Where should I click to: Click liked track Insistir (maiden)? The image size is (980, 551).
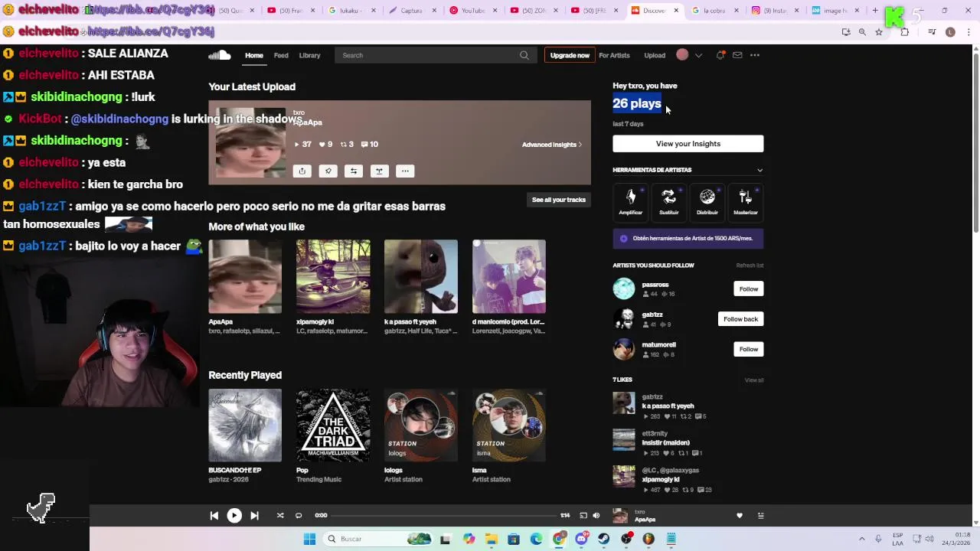coord(665,443)
